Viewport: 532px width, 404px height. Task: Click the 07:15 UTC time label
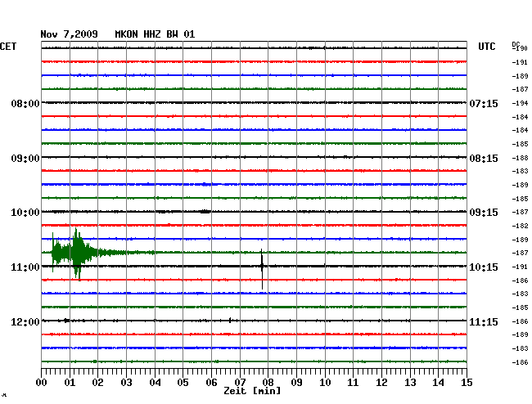click(484, 103)
